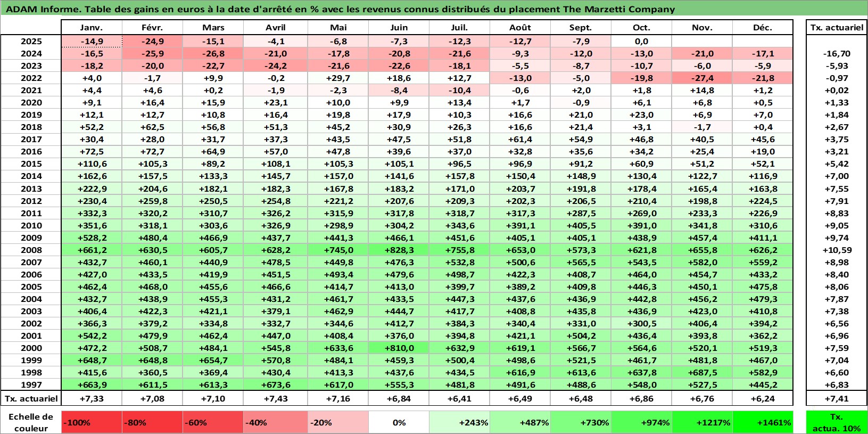Click the overall Tx. actuariel total '+7,41'
Image resolution: width=868 pixels, height=434 pixels.
tap(837, 398)
